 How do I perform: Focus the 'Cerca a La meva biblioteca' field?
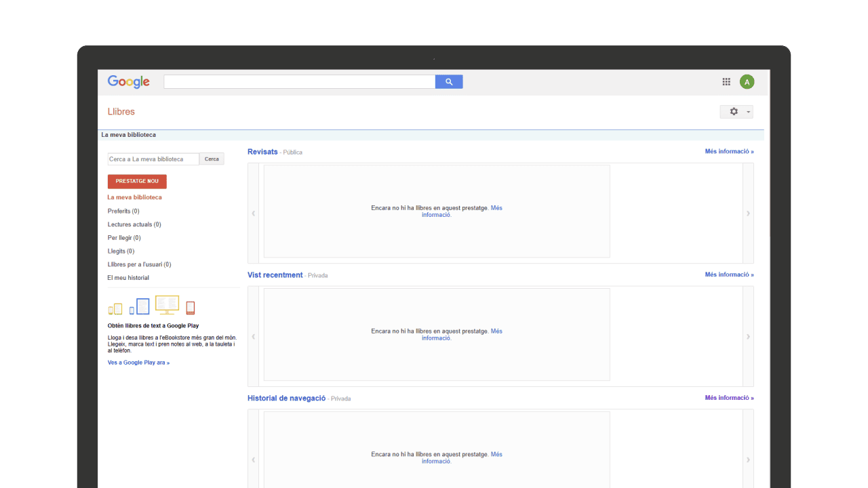tap(153, 159)
